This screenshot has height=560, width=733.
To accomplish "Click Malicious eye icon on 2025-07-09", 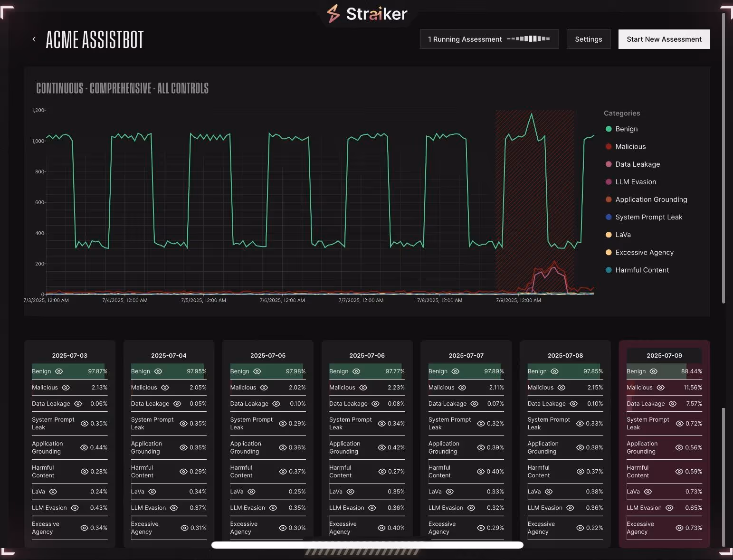I will point(661,388).
